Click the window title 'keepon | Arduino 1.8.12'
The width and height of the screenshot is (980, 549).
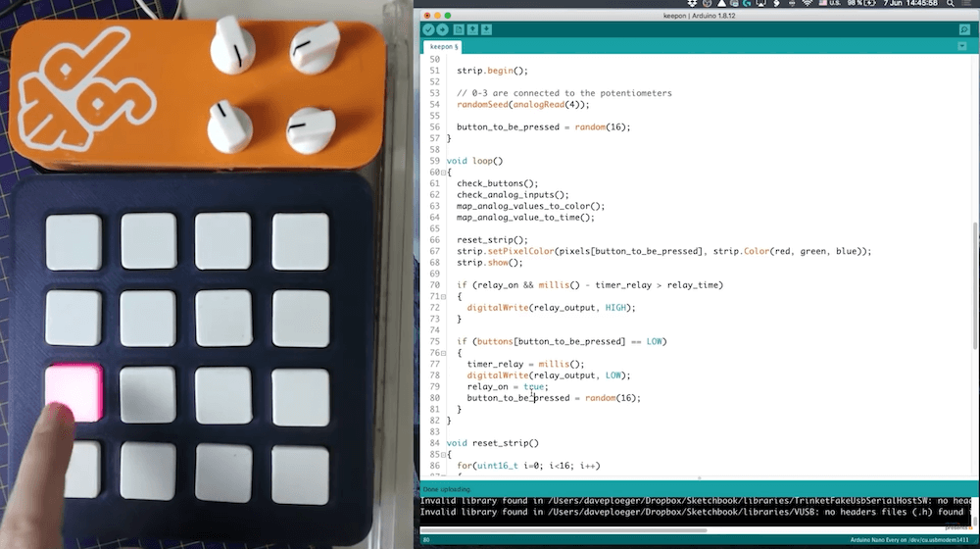(x=699, y=16)
